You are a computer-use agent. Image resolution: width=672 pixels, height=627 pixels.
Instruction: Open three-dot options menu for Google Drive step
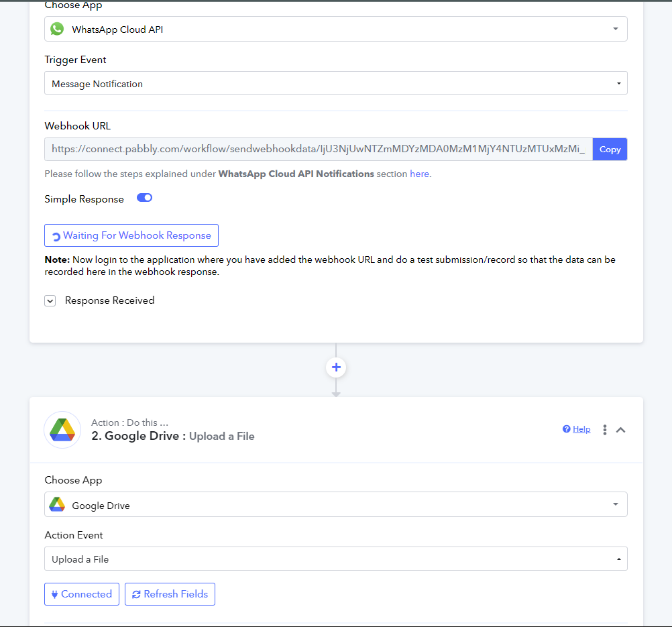tap(605, 430)
